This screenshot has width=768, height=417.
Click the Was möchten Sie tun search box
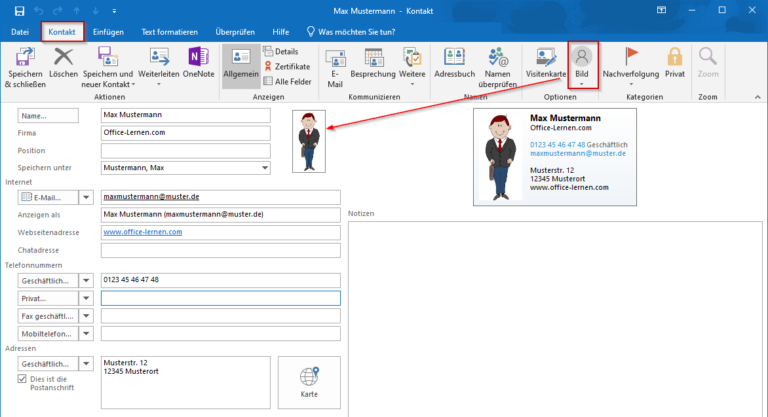coord(351,32)
